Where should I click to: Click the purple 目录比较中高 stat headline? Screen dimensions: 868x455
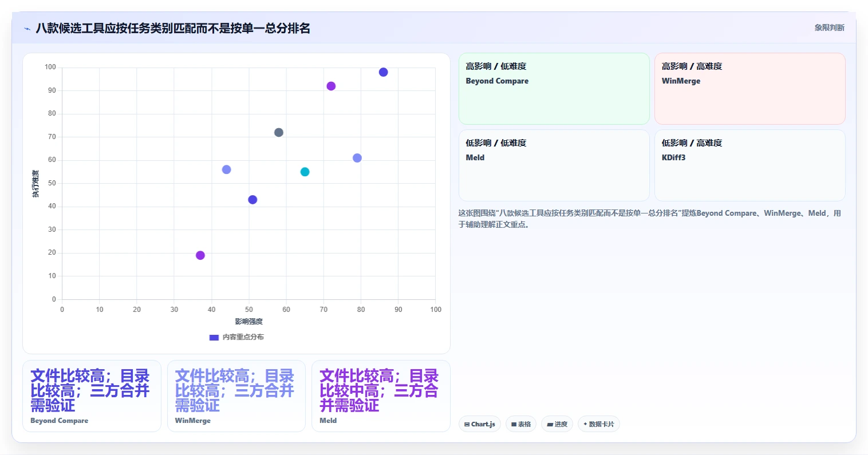(379, 391)
